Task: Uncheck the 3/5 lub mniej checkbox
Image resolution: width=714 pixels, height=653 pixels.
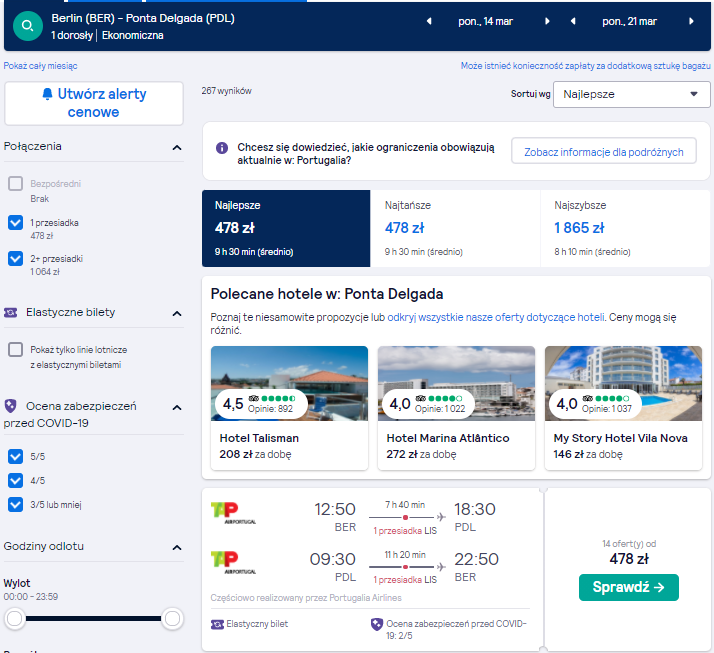Action: pos(15,505)
